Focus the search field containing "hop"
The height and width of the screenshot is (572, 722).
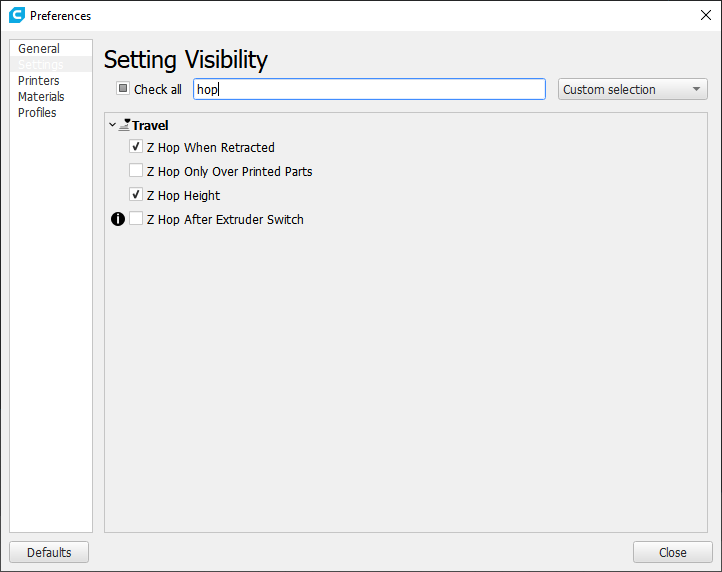[368, 89]
